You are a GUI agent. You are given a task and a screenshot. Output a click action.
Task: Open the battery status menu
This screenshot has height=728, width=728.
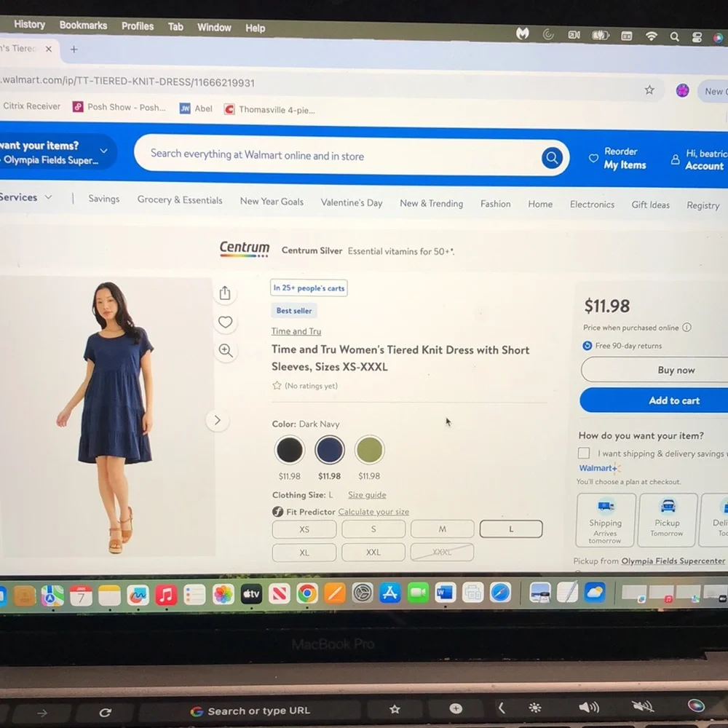pos(600,35)
